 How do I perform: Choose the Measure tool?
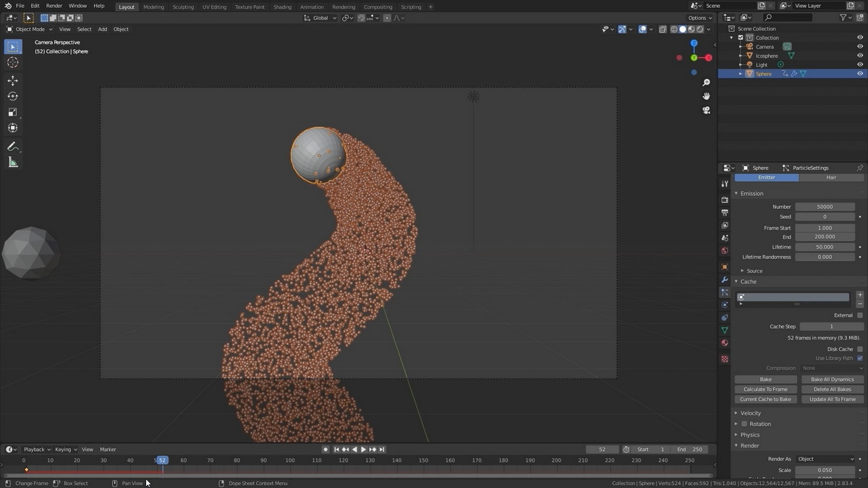12,162
